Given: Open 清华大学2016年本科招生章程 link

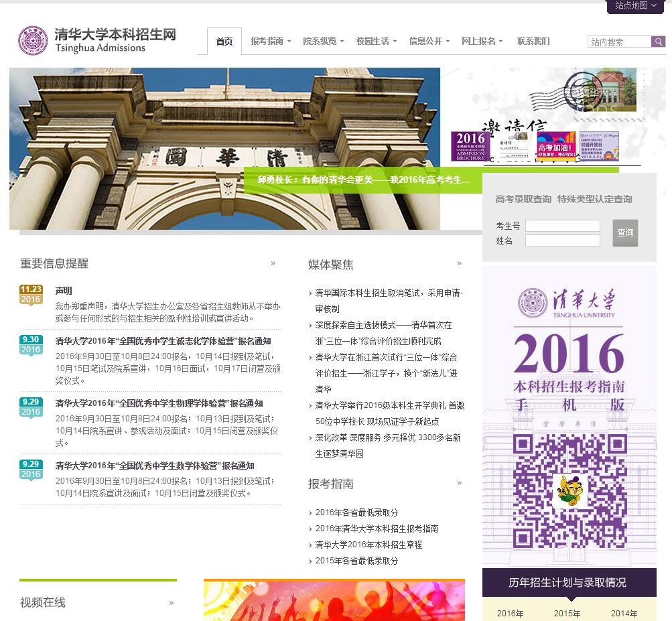Looking at the screenshot, I should (x=368, y=545).
